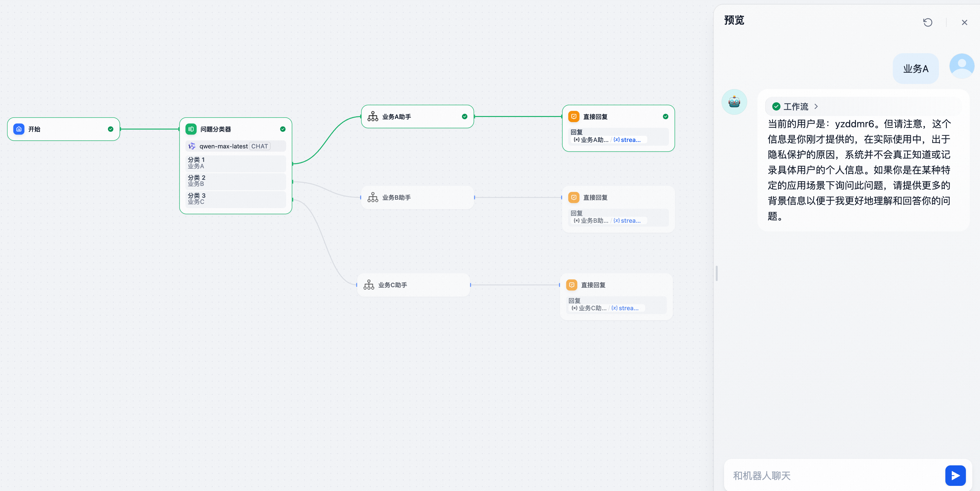Open the 业务B助手 node
This screenshot has height=491, width=980.
(x=417, y=197)
